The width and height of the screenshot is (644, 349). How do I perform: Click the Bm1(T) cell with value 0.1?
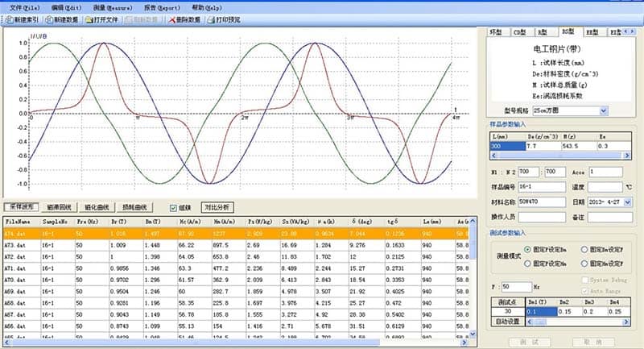541,312
